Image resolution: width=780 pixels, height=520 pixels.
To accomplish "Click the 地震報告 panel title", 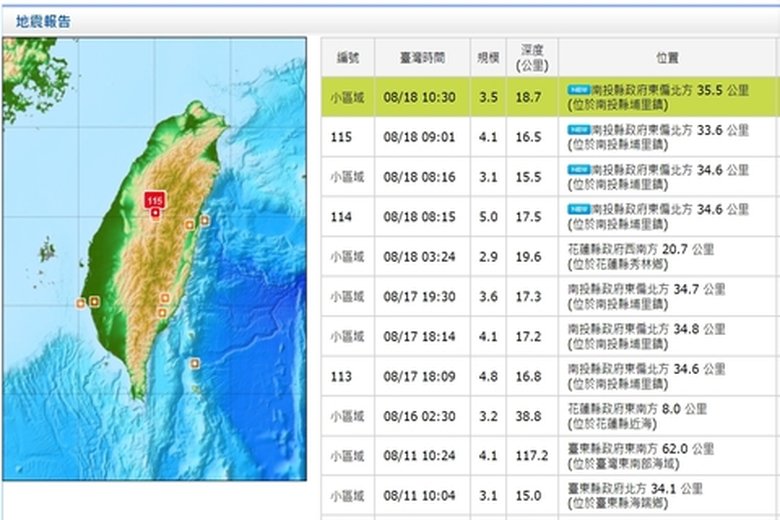I will click(x=43, y=20).
